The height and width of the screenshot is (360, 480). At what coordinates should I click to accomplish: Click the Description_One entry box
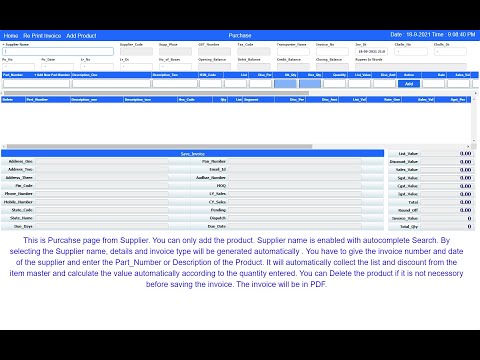(111, 83)
